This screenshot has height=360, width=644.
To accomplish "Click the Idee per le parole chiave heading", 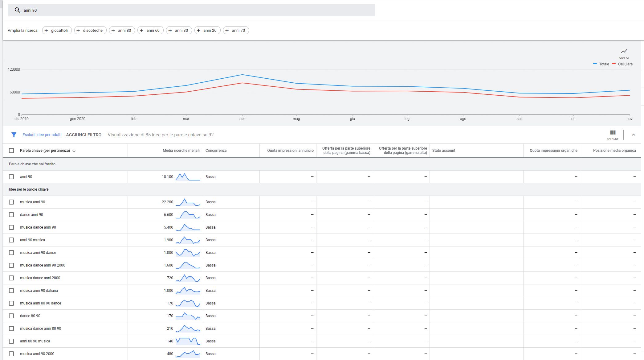I will (x=29, y=189).
